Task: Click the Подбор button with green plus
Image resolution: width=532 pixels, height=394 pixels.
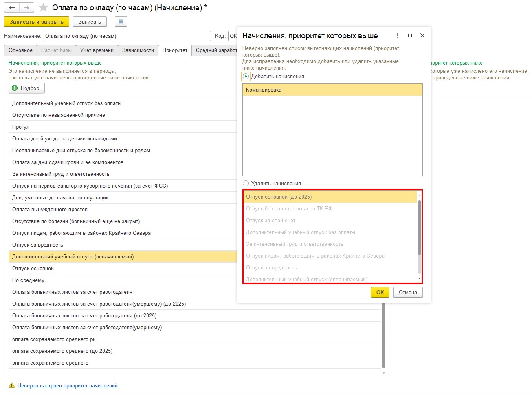Action: pyautogui.click(x=26, y=88)
